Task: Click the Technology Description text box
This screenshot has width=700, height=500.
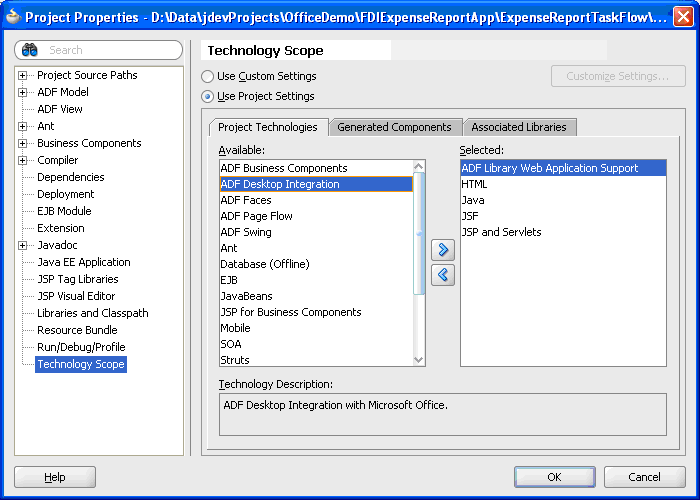Action: click(x=443, y=415)
